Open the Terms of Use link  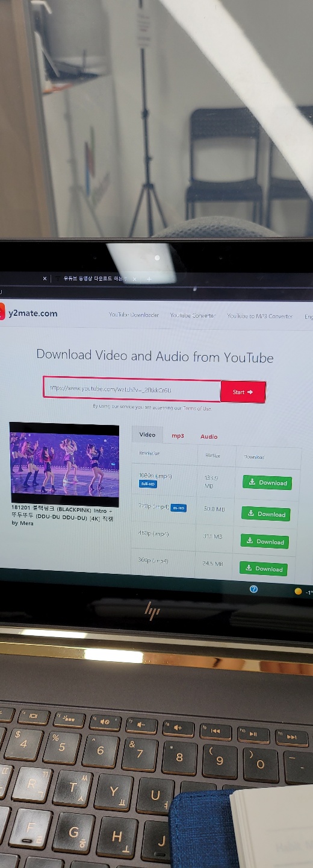(x=198, y=408)
